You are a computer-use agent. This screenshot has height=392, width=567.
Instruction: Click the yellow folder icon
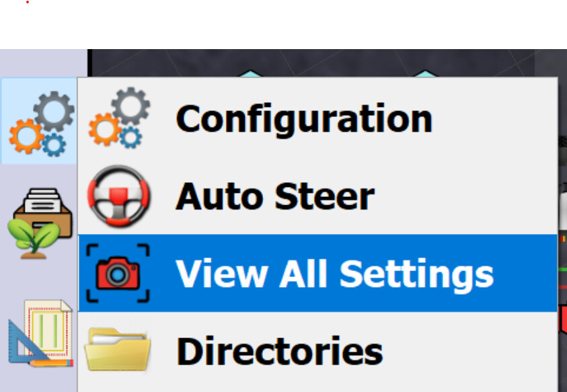tap(117, 350)
